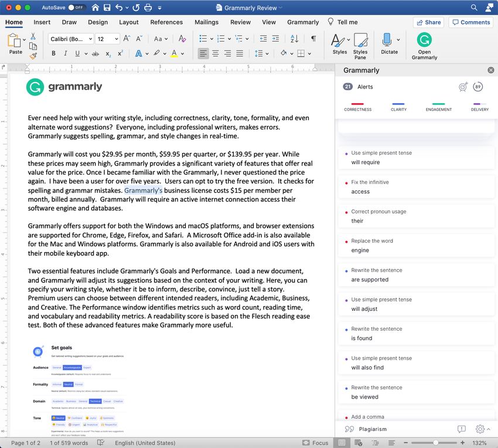The width and height of the screenshot is (498, 448).
Task: Copy selection using the copy icon
Action: click(33, 46)
